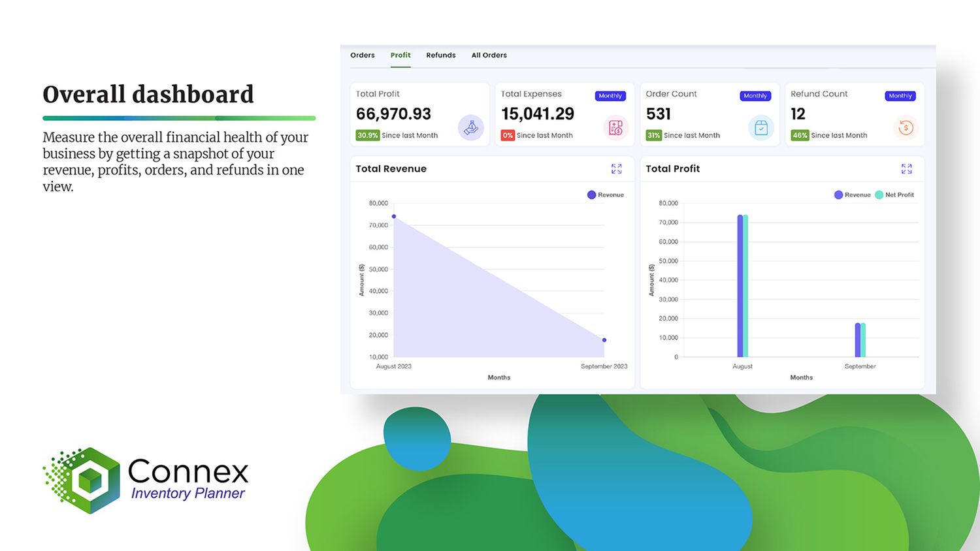Image resolution: width=980 pixels, height=551 pixels.
Task: Expand the Total Revenue chart to fullscreen
Action: [x=616, y=169]
